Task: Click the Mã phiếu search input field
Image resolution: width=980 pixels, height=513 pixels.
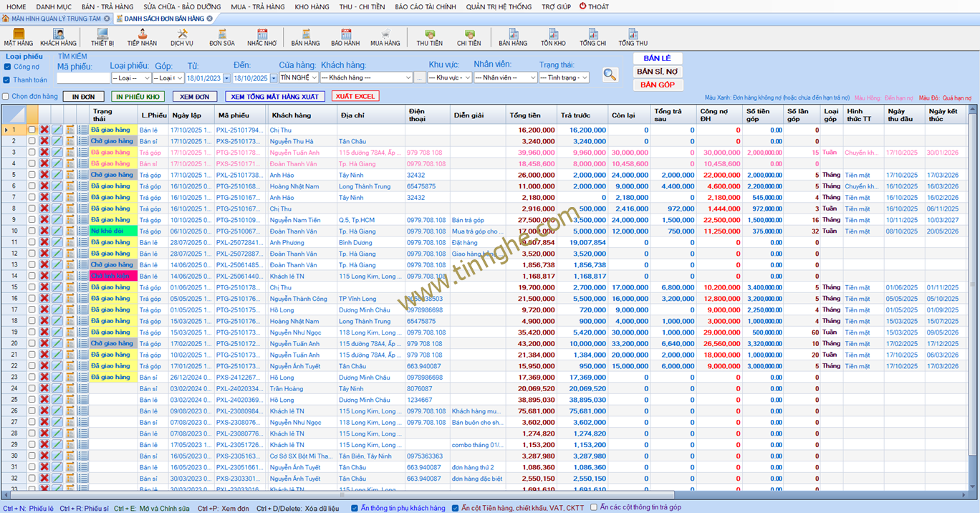Action: click(x=82, y=77)
